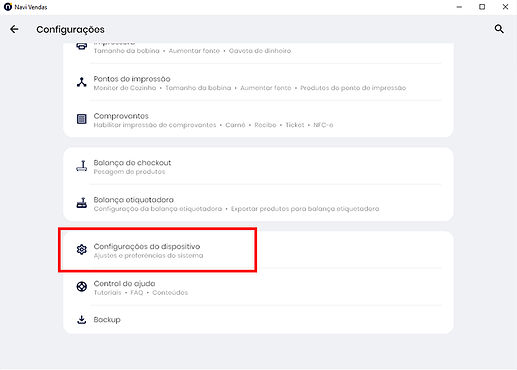
Task: Go back using the arrow icon
Action: [14, 29]
